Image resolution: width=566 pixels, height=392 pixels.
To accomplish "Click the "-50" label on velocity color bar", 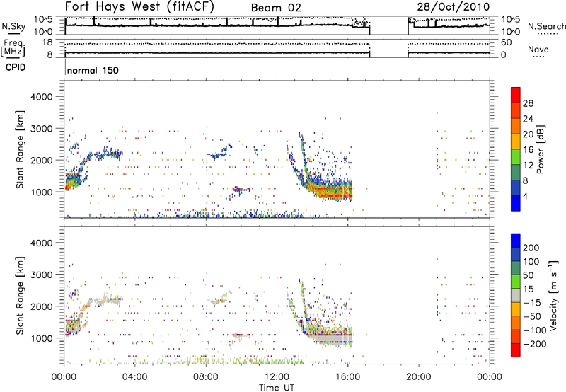I will click(531, 317).
